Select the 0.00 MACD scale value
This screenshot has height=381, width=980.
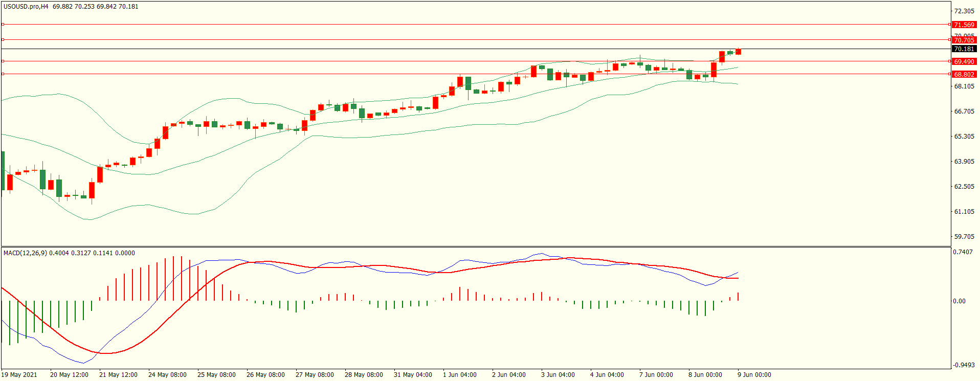click(x=959, y=301)
